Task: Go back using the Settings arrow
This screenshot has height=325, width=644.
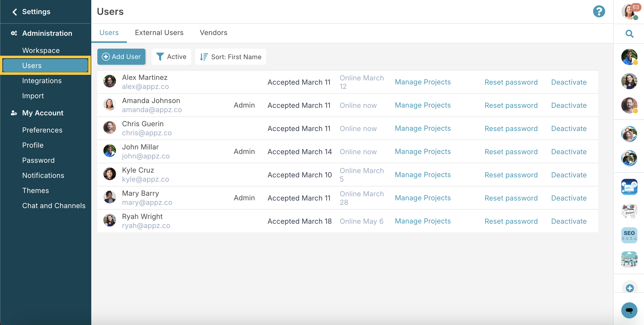Action: pos(15,12)
